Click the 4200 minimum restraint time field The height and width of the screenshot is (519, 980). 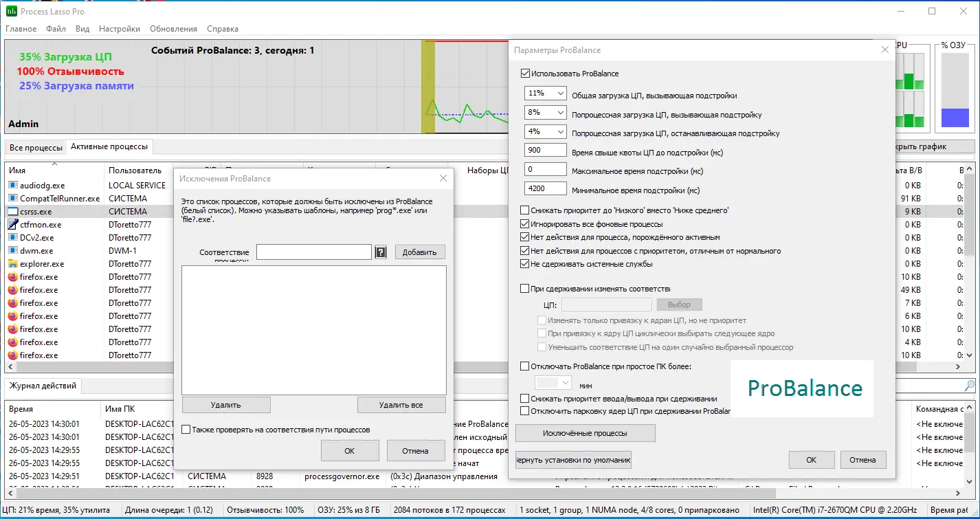pyautogui.click(x=545, y=189)
